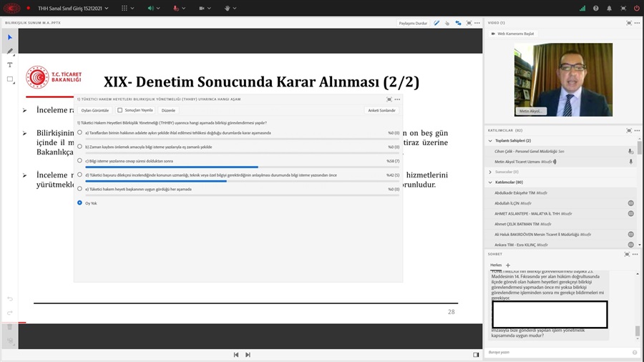This screenshot has height=362, width=644.
Task: Open the pods grid menu icon
Action: pos(124,8)
